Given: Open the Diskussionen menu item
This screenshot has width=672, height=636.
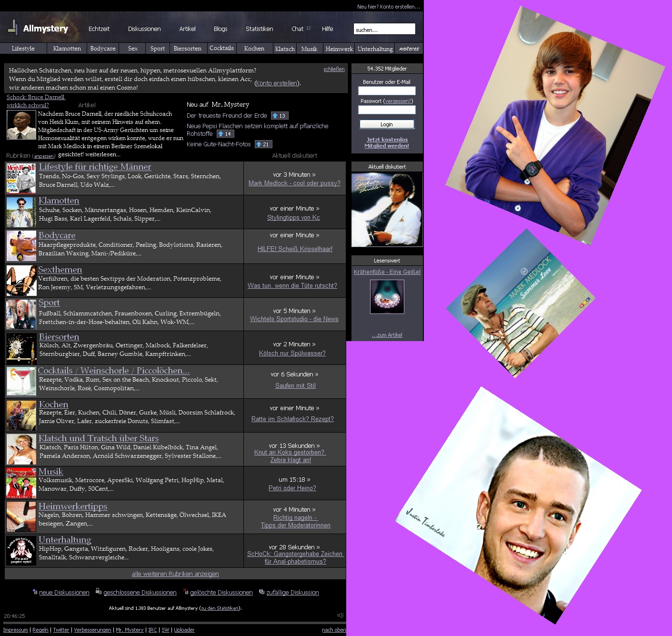Looking at the screenshot, I should (x=144, y=29).
